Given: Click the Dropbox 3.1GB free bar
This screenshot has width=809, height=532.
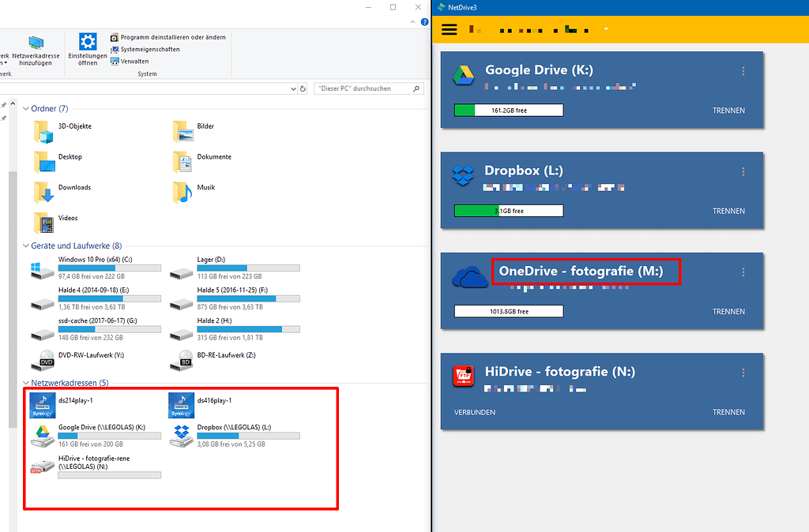Looking at the screenshot, I should [x=509, y=211].
